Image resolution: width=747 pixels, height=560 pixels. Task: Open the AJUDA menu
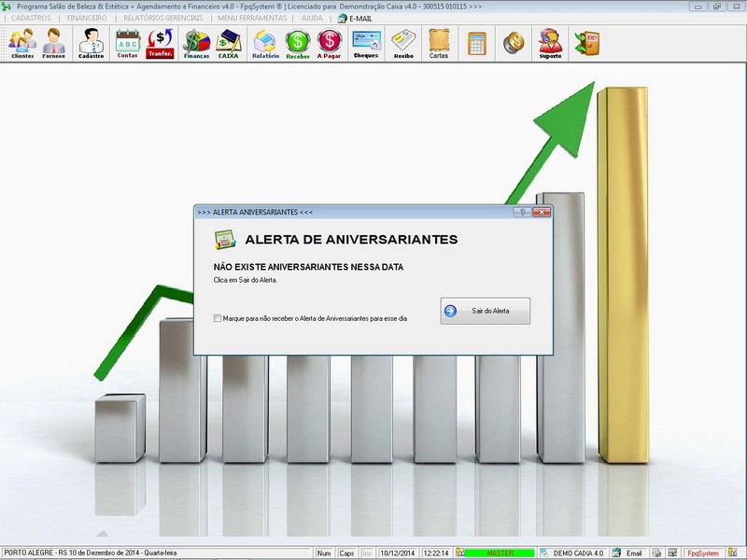(312, 18)
